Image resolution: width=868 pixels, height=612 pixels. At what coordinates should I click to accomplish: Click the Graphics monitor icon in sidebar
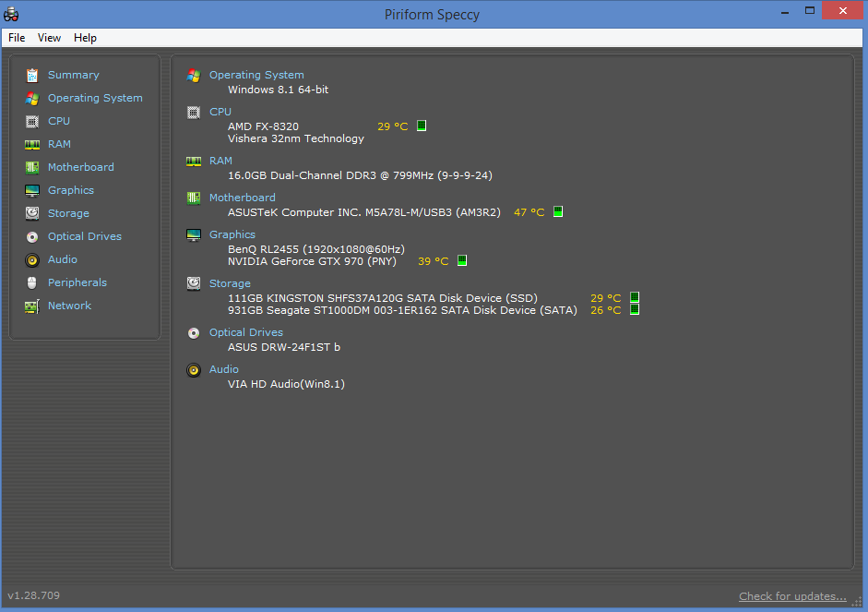click(32, 190)
